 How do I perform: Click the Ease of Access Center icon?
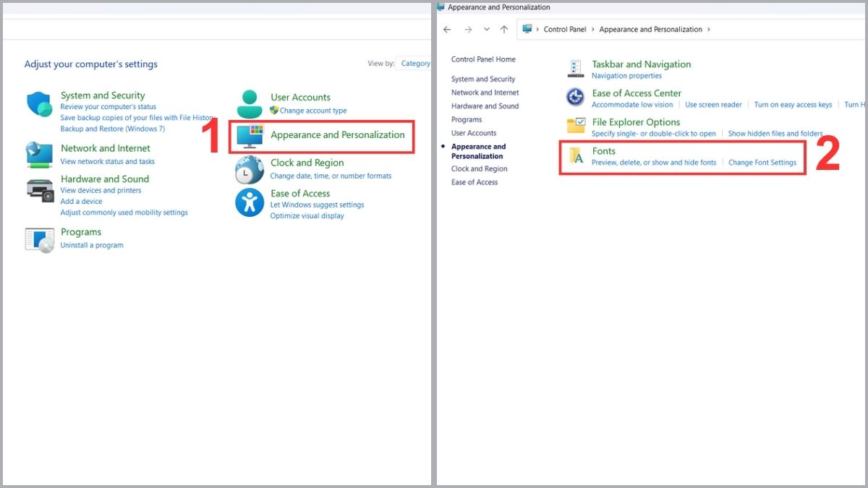(x=576, y=97)
